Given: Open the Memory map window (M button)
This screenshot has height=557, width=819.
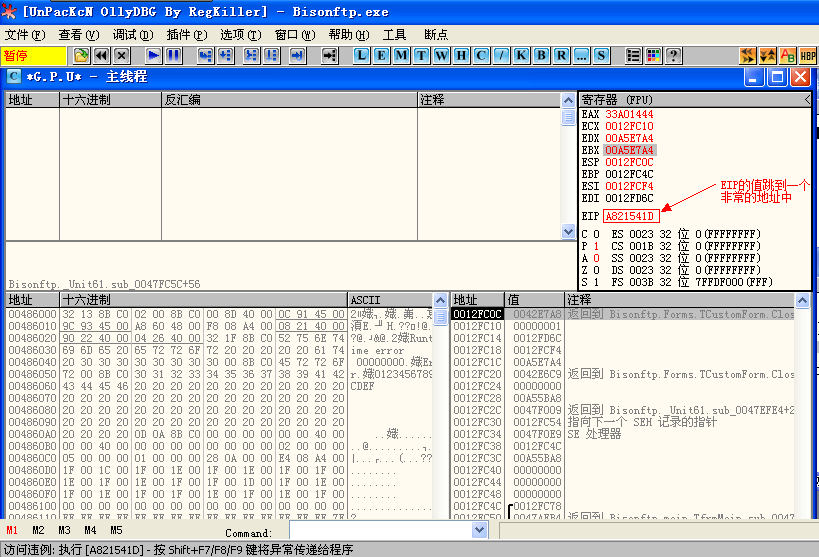Looking at the screenshot, I should point(402,55).
